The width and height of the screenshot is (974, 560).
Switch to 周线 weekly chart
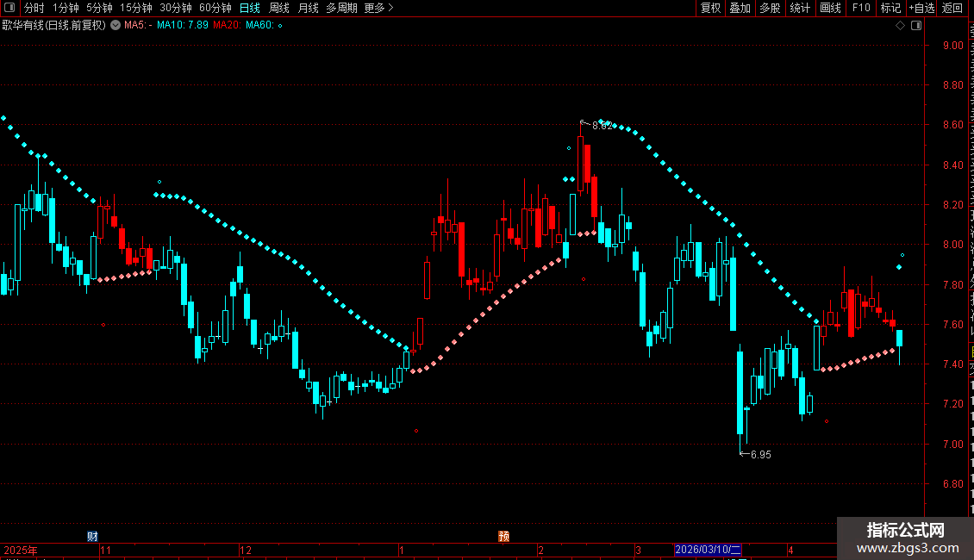[x=279, y=8]
